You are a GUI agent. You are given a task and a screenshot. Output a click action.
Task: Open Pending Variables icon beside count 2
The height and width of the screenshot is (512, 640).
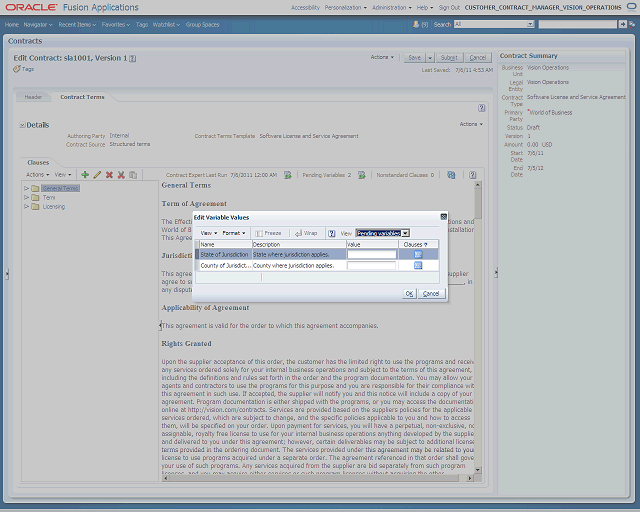362,175
